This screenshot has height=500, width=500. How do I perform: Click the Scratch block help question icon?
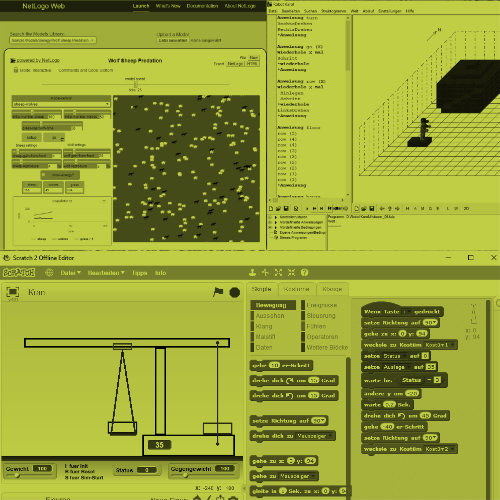[x=304, y=273]
